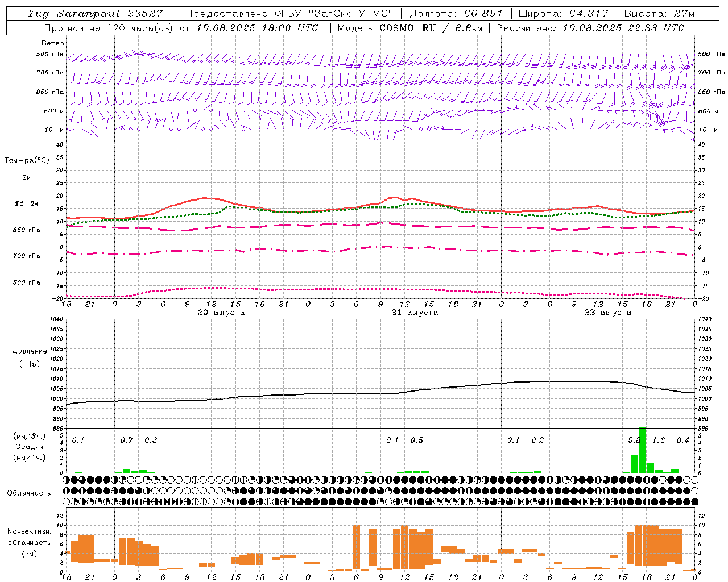
Task: Click the Высота: 27м field
Action: [659, 14]
